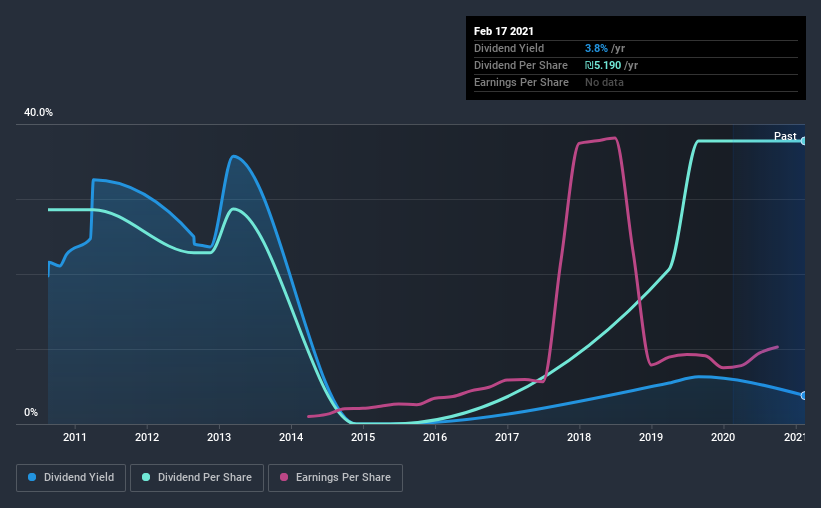Click the pink Earnings Per Share legend dot
The width and height of the screenshot is (821, 508).
284,477
